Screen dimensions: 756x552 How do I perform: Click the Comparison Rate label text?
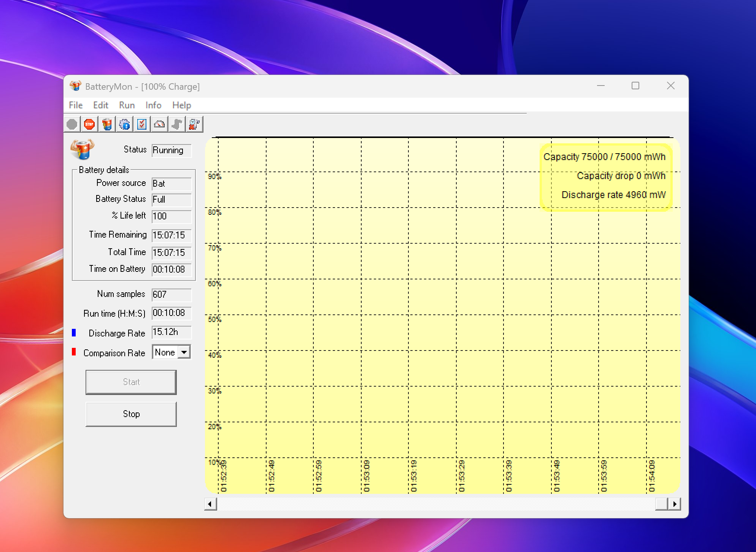tap(114, 353)
